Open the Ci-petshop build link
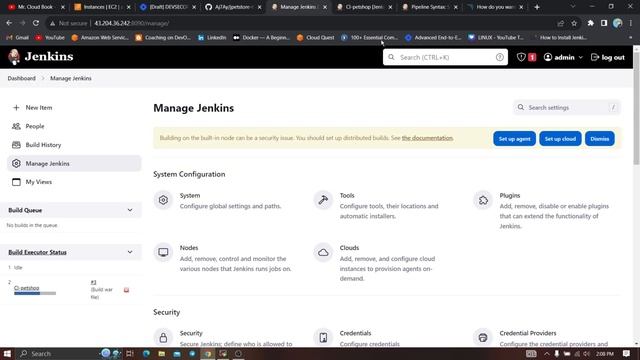The height and width of the screenshot is (360, 640). coord(27,288)
